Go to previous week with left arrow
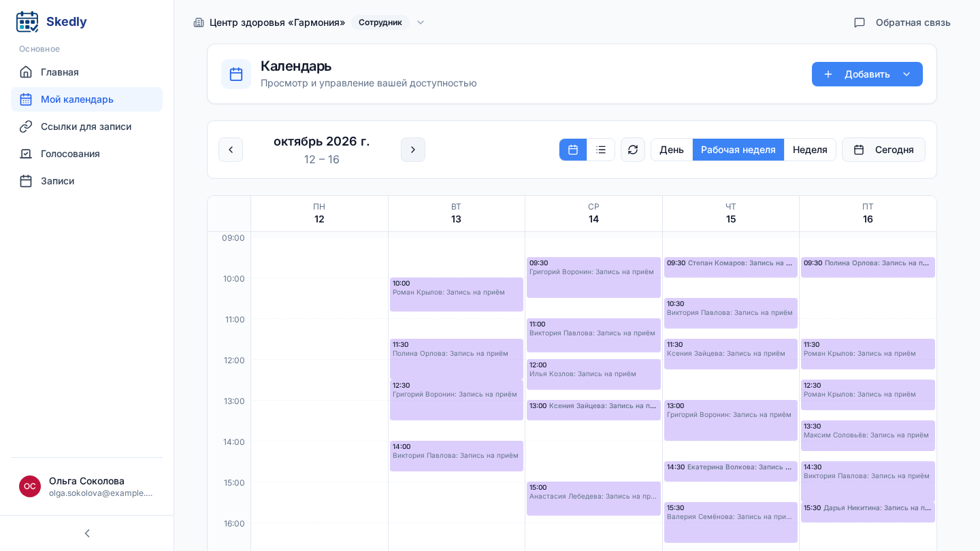This screenshot has height=551, width=980. pyautogui.click(x=231, y=150)
